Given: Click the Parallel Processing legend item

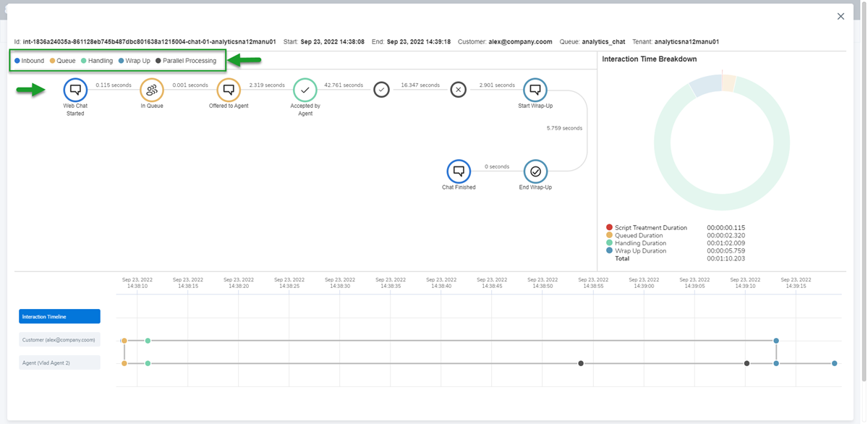Looking at the screenshot, I should point(185,61).
